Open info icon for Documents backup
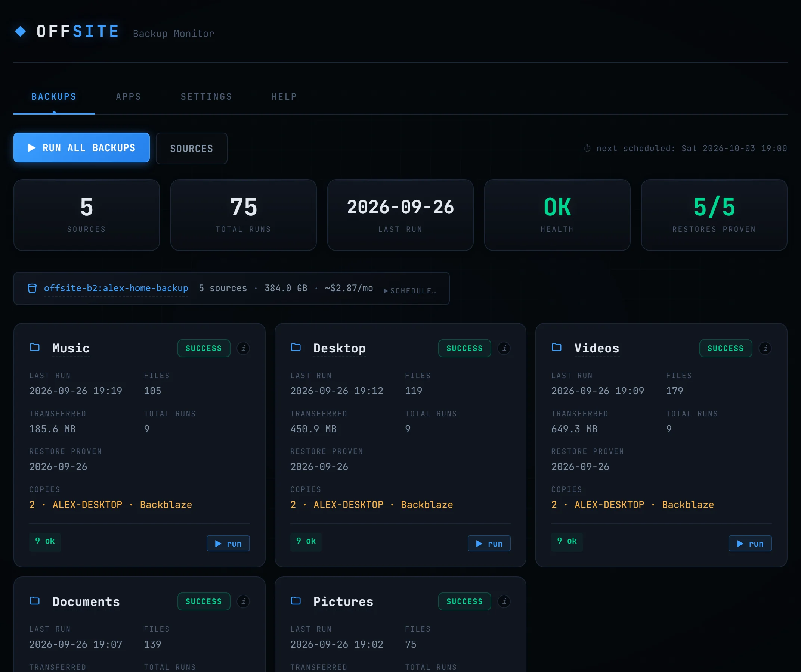This screenshot has height=672, width=801. [x=243, y=601]
